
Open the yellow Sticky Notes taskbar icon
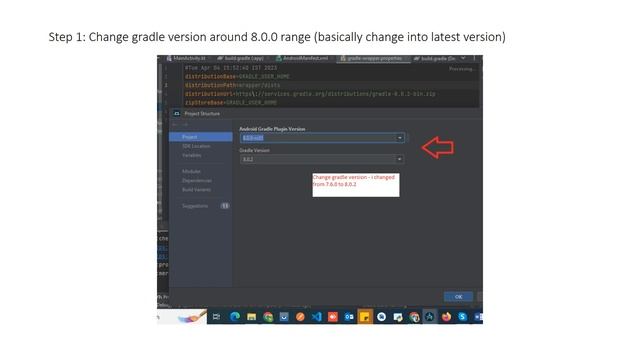click(365, 317)
